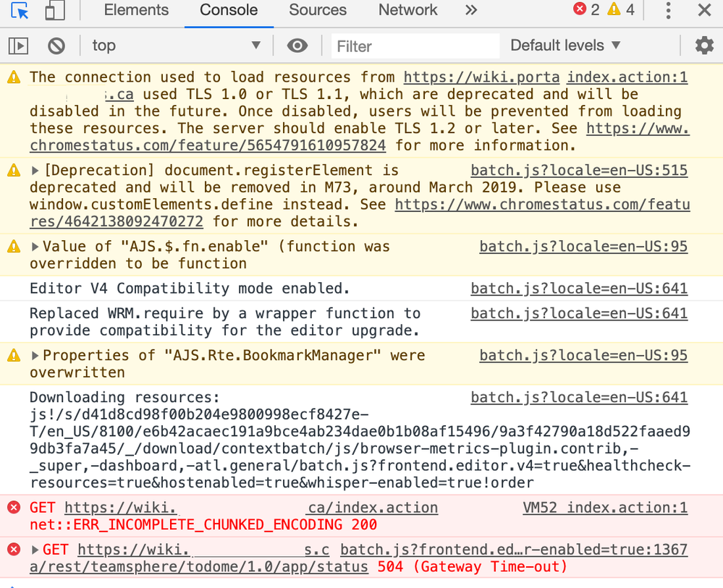
Task: Select the inspect element cursor tool
Action: coord(20,10)
